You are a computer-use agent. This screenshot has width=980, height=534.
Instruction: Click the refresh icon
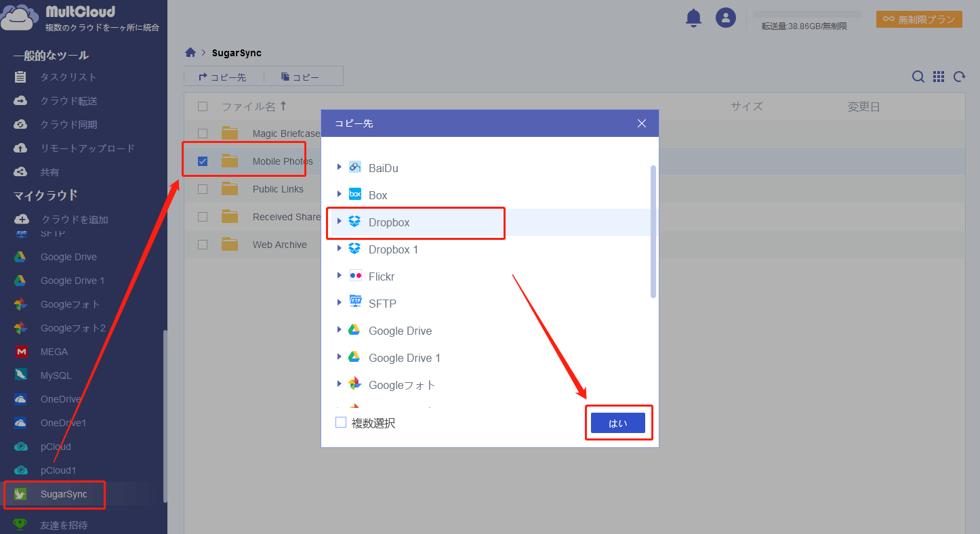click(x=959, y=77)
